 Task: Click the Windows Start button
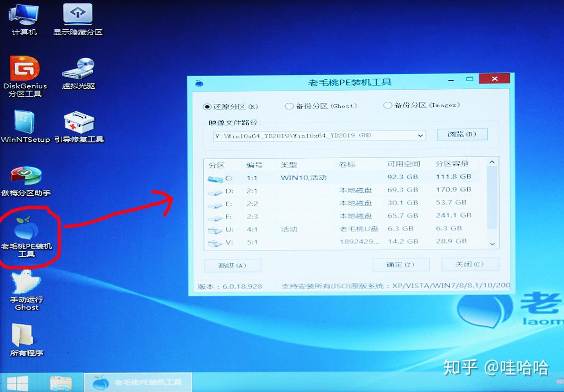pos(18,381)
